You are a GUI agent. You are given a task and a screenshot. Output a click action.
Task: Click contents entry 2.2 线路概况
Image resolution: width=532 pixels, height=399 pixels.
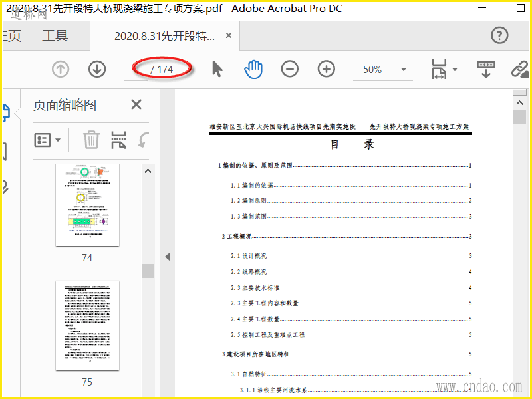click(x=351, y=272)
